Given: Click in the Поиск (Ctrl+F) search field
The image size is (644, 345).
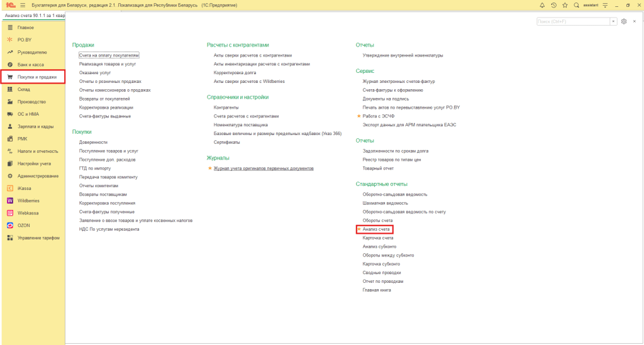Looking at the screenshot, I should coord(572,21).
